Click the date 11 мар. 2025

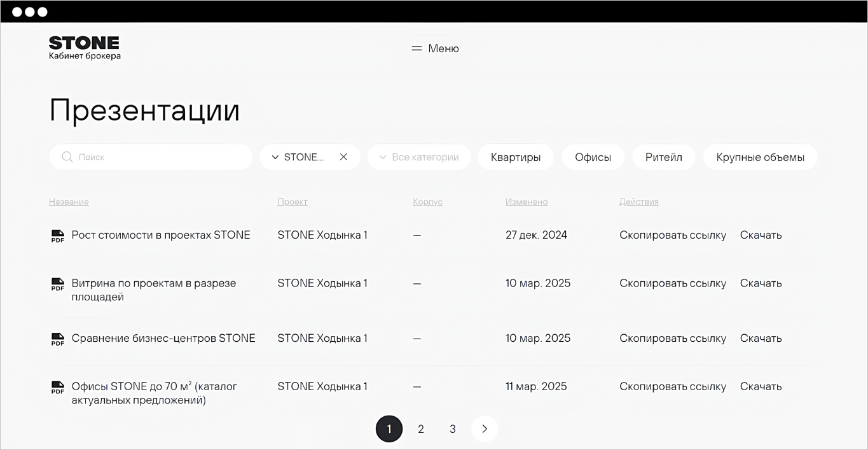(x=537, y=386)
